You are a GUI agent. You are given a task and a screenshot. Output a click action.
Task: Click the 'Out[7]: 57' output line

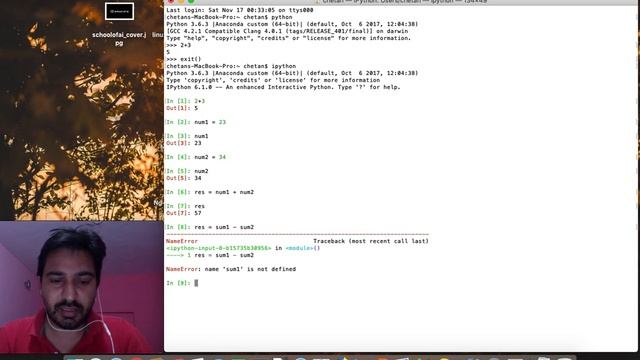pyautogui.click(x=184, y=213)
